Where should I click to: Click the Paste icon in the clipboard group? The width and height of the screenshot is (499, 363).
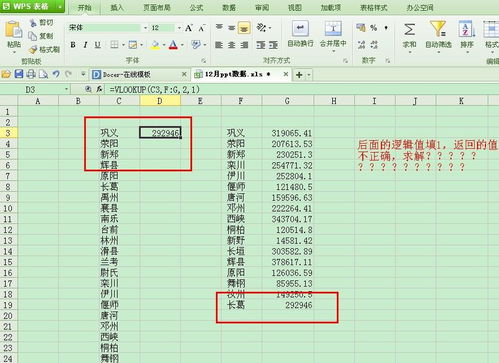(13, 30)
